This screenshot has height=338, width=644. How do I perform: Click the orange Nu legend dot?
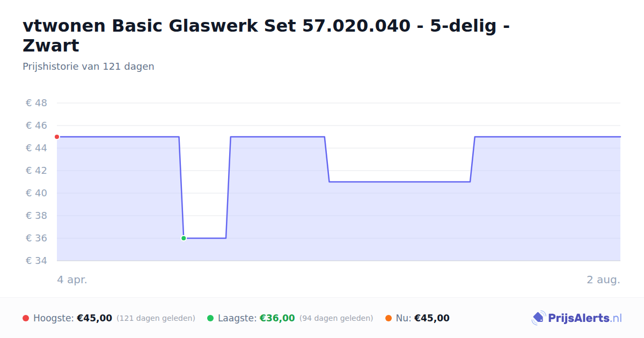[389, 318]
